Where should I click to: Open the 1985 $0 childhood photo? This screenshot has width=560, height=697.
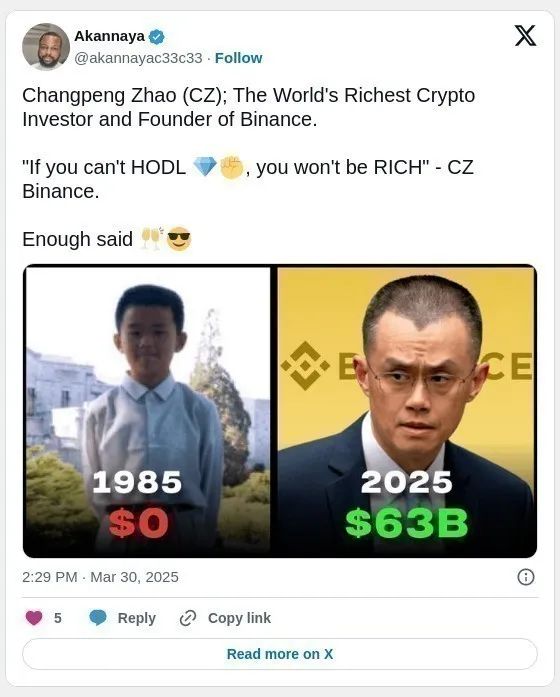click(147, 411)
